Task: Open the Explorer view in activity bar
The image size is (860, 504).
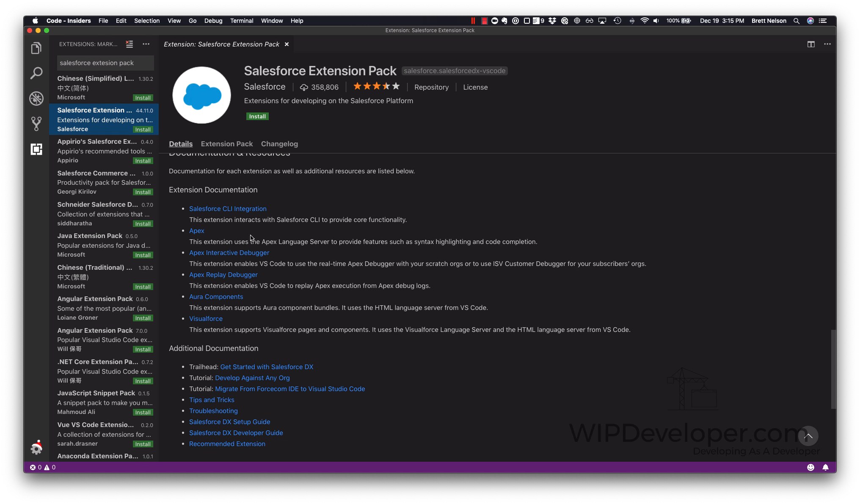Action: click(x=36, y=48)
